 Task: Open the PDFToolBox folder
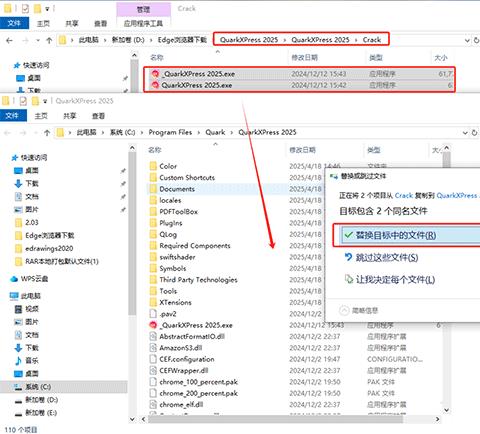click(178, 212)
